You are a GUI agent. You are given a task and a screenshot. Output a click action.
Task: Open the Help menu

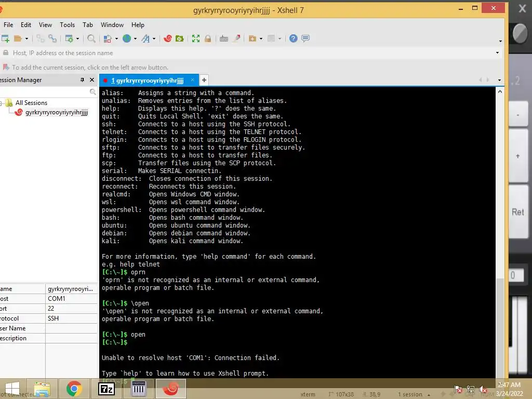point(138,25)
